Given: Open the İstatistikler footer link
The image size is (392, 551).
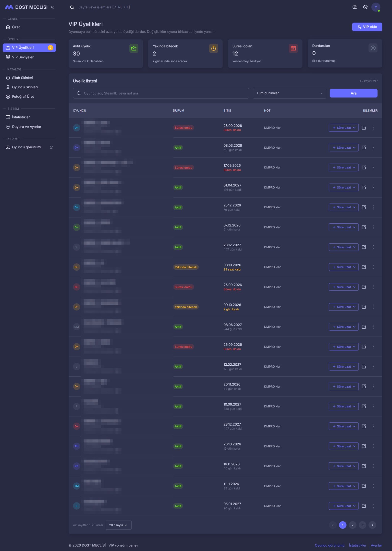Looking at the screenshot, I should 357,545.
